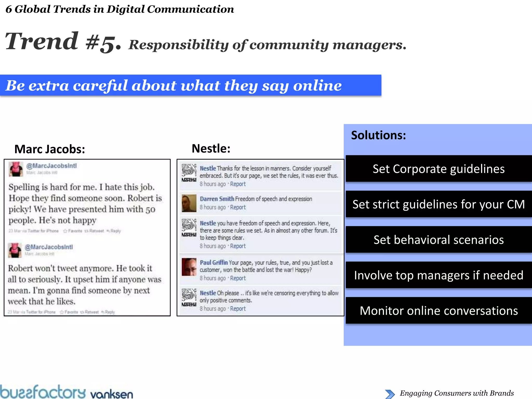Click the Nestle logo on 'Oh please' comment
This screenshot has width=532, height=399.
189,297
